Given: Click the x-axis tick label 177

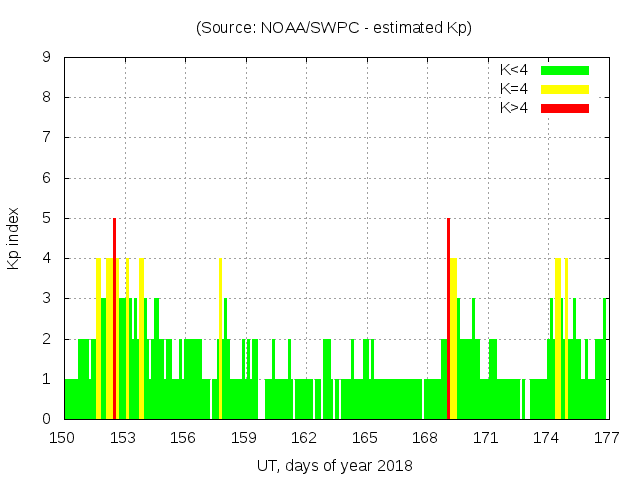Looking at the screenshot, I should (606, 438).
